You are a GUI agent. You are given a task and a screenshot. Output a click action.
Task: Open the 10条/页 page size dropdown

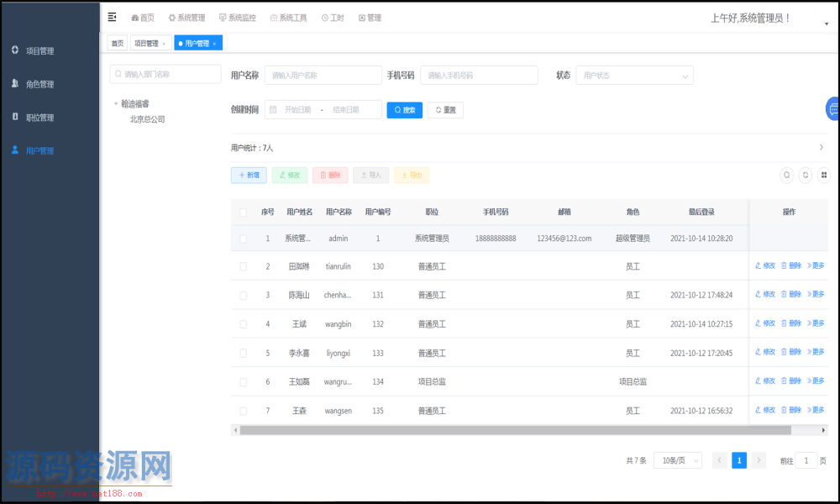pos(678,460)
